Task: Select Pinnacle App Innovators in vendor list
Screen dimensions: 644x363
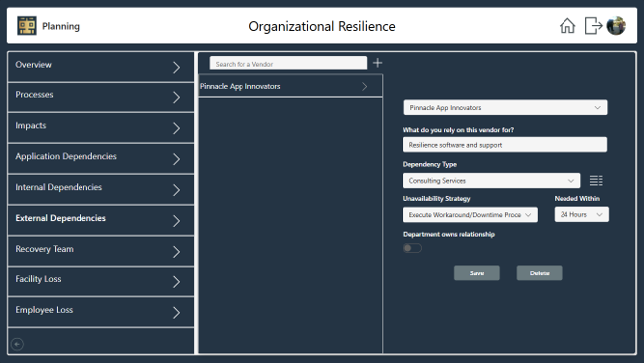Action: (290, 86)
